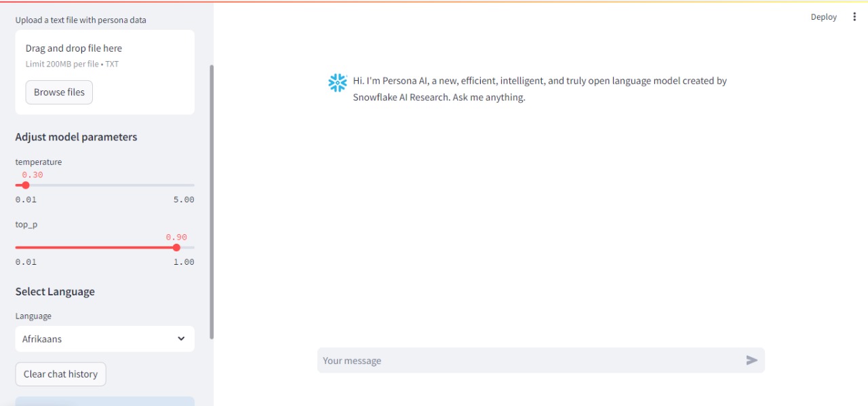Click the Select Language heading
The height and width of the screenshot is (406, 868).
pyautogui.click(x=55, y=292)
